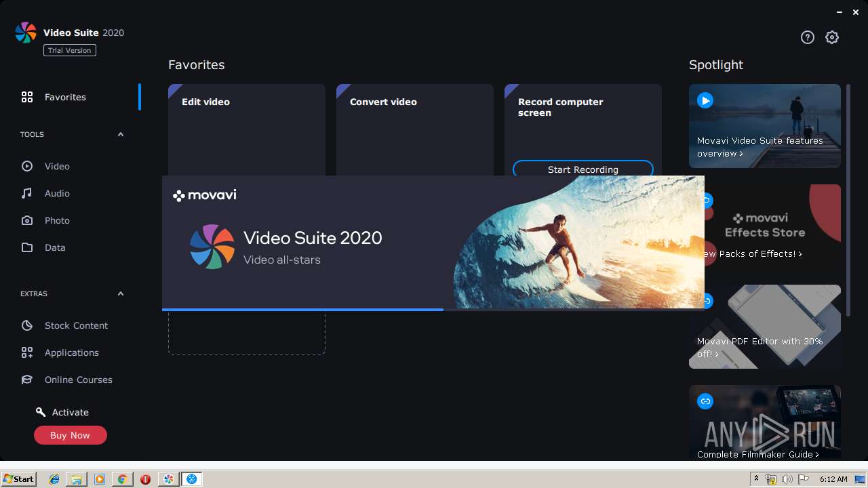Click the empty dashed favorite slot
Screen dimensions: 868x488
tap(247, 332)
